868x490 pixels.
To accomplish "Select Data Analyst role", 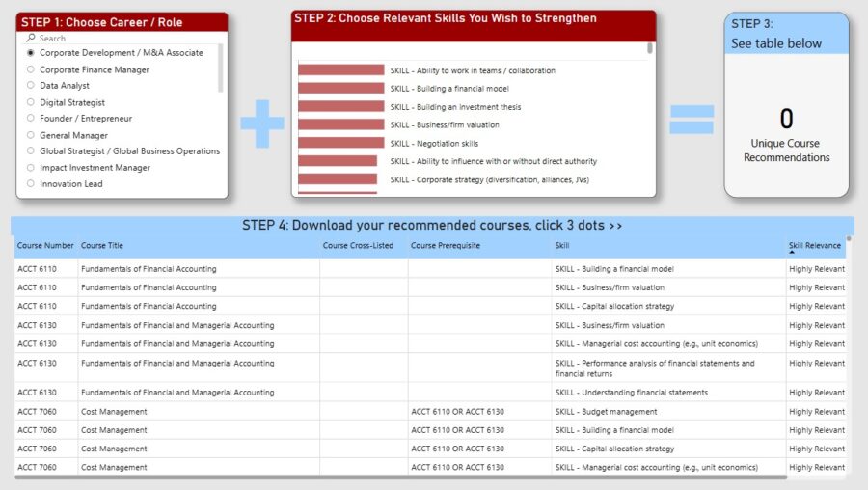I will 58,85.
